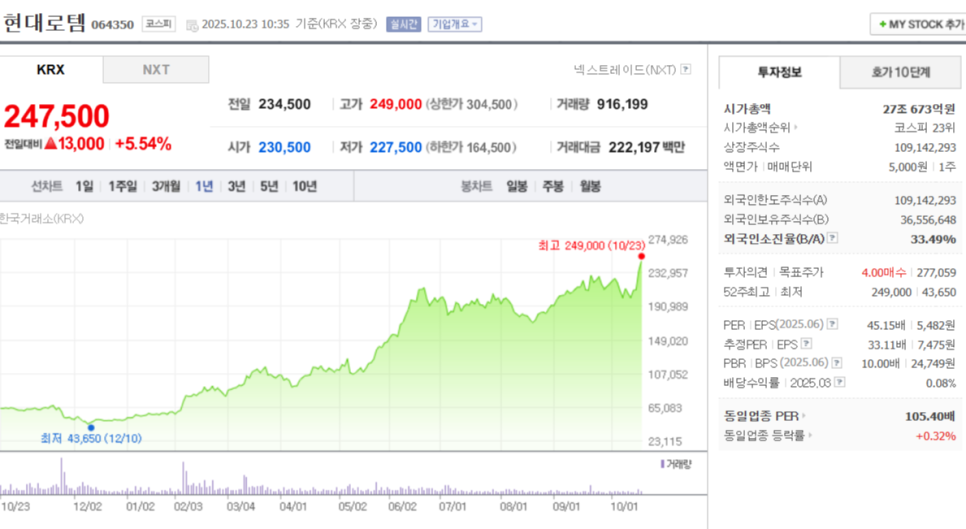Open the 호가 10단계 tab
Screen dimensions: 966x529
click(900, 72)
